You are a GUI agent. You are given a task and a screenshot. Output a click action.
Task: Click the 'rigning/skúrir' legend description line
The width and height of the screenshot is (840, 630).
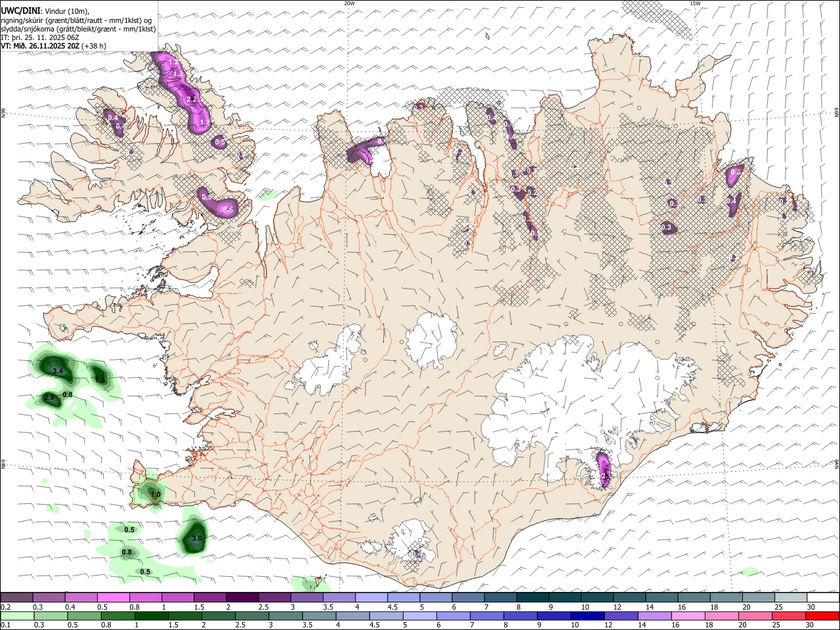(77, 20)
